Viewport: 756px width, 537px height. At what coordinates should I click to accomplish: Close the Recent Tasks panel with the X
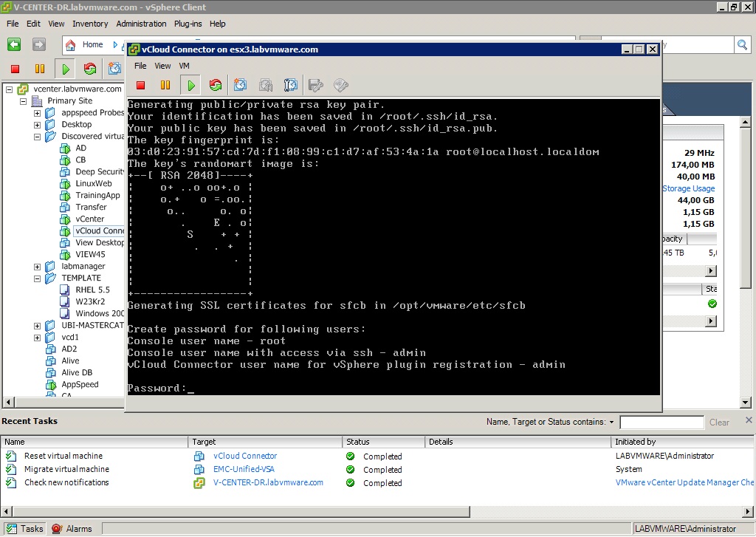pos(749,420)
